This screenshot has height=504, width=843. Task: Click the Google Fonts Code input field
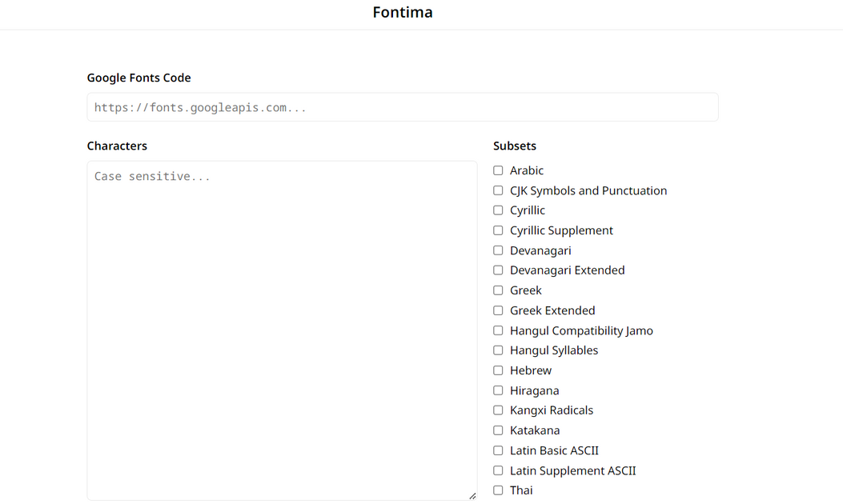pyautogui.click(x=403, y=106)
